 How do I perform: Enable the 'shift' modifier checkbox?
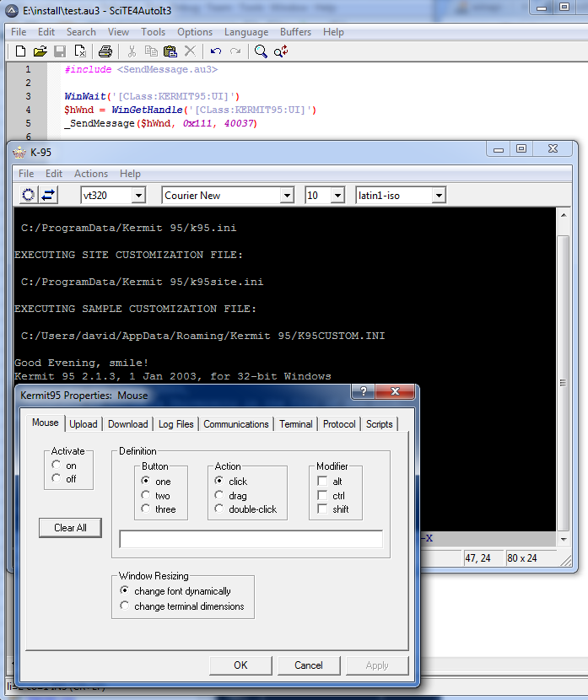pos(322,509)
